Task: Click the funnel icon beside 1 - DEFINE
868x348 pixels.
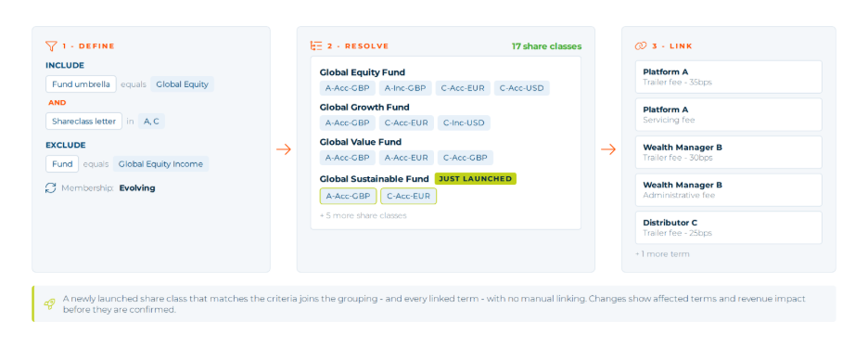Action: (52, 46)
